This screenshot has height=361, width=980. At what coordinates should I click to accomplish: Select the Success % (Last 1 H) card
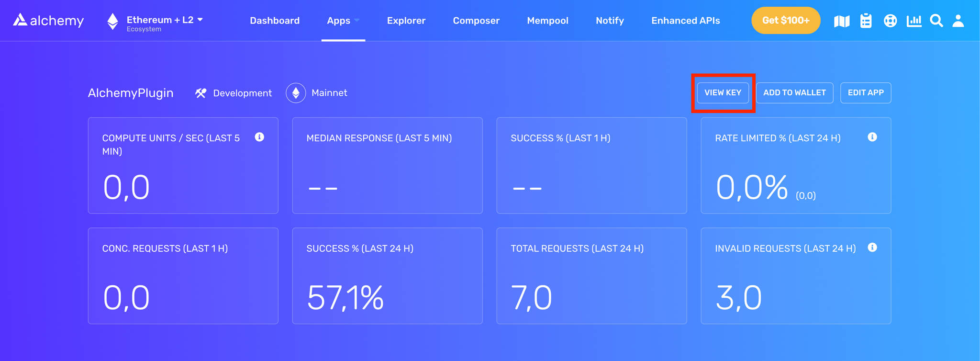(591, 165)
